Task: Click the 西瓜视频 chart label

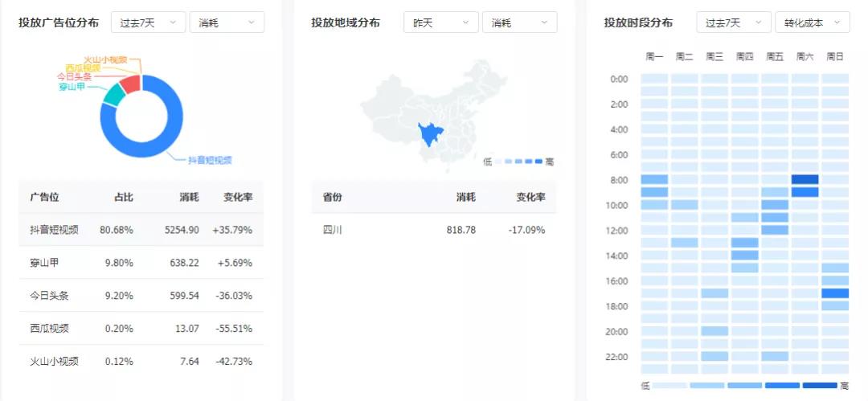Action: click(83, 68)
